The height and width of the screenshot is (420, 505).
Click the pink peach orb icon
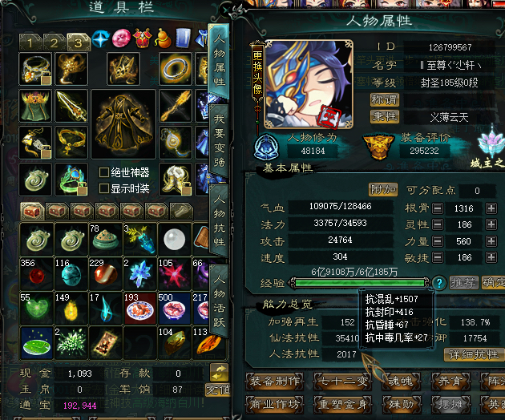point(121,38)
